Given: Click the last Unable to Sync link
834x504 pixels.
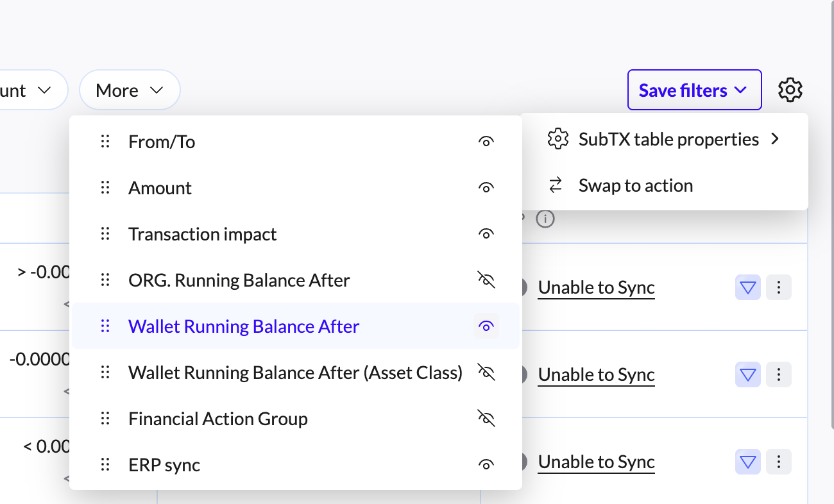Looking at the screenshot, I should [596, 462].
